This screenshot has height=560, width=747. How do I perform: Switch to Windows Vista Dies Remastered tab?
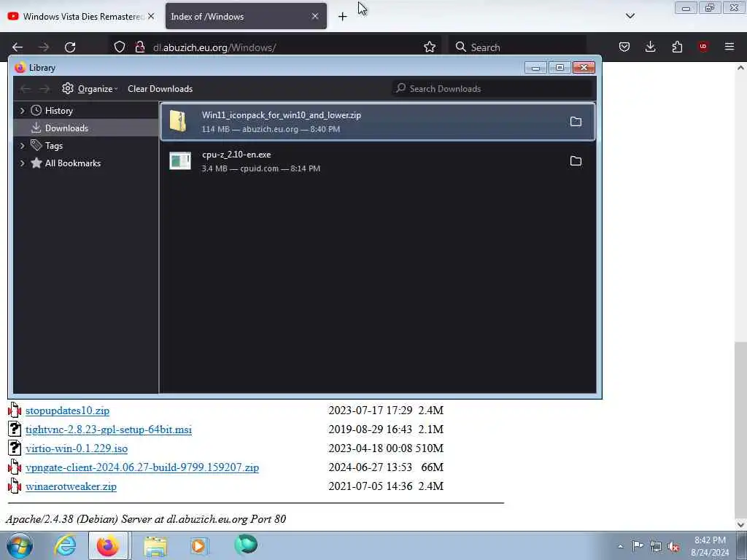81,16
